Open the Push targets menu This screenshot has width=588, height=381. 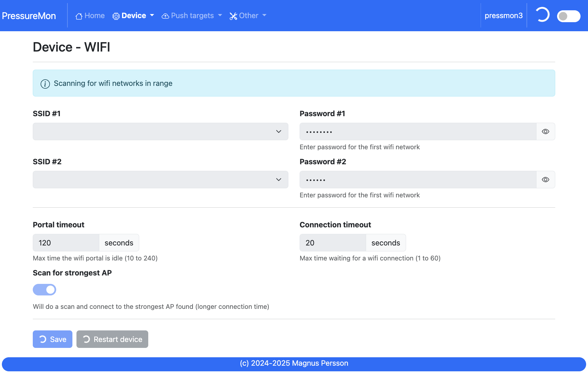pyautogui.click(x=192, y=16)
